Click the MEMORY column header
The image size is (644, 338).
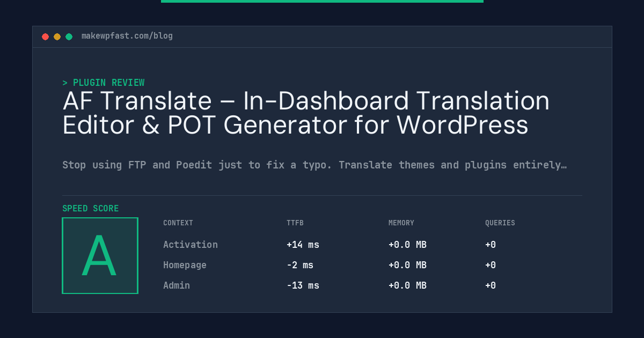pyautogui.click(x=401, y=223)
